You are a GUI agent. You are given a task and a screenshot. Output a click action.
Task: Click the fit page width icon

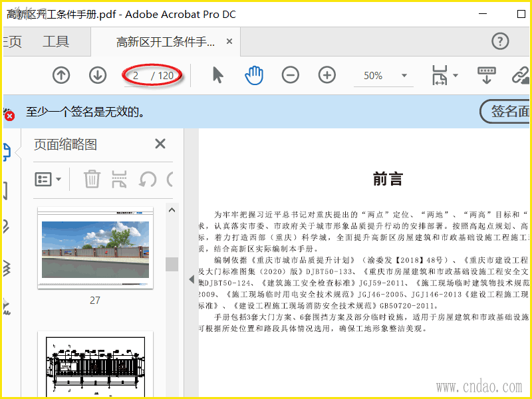pos(440,75)
